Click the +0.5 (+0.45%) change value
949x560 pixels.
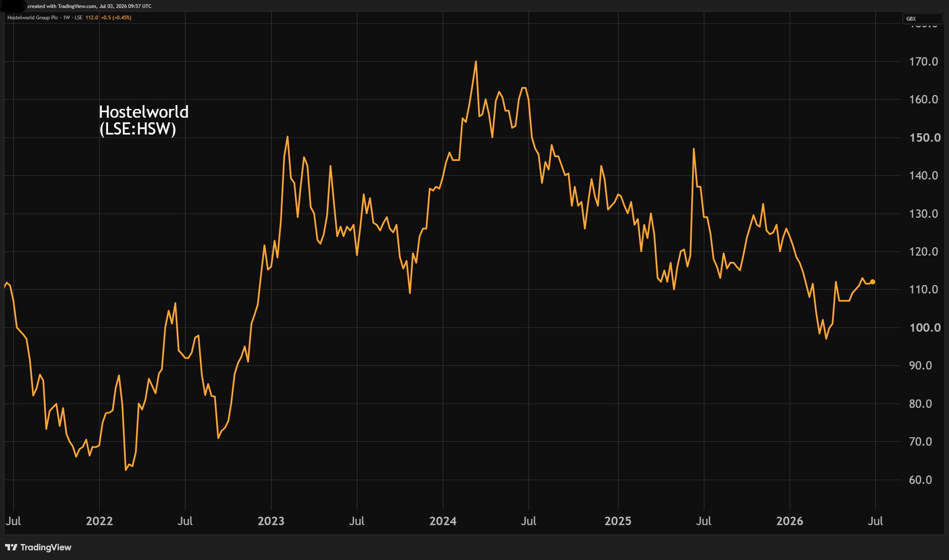pyautogui.click(x=116, y=18)
